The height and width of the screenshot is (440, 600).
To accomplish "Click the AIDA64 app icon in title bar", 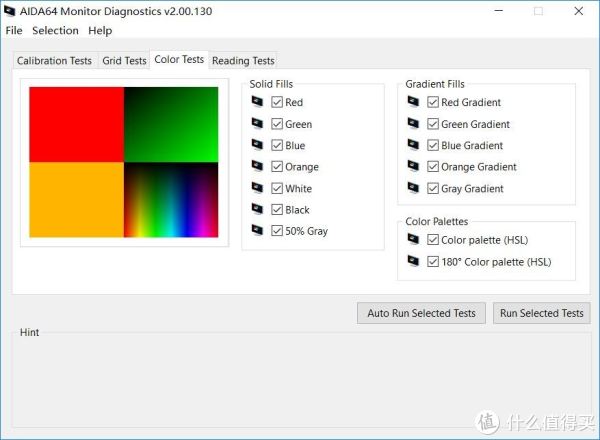I will point(10,11).
